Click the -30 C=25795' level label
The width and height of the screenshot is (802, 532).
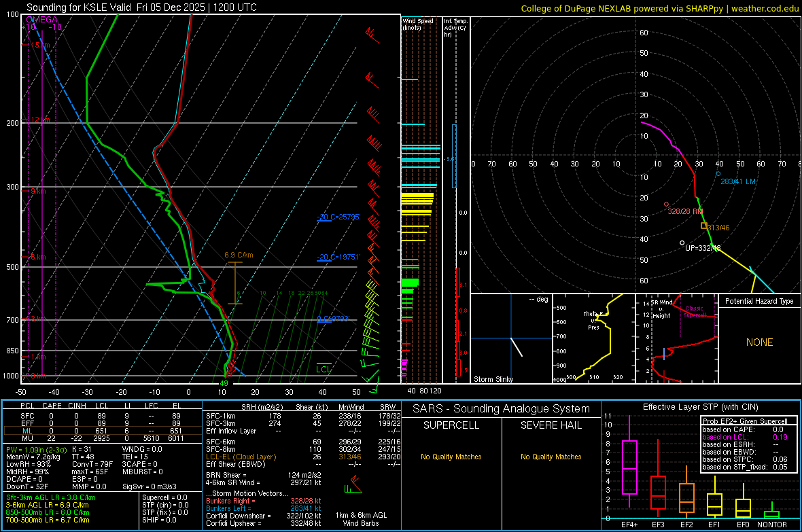338,217
